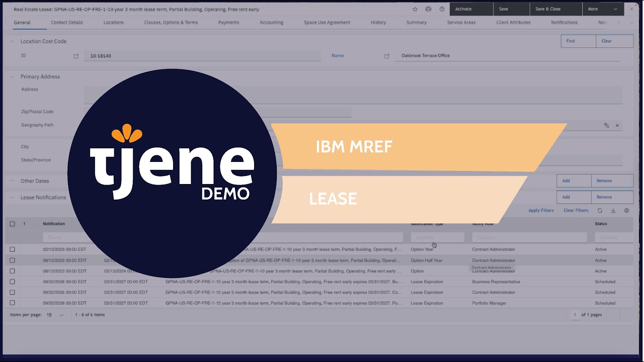Toggle the select-all checkbox in notifications header
This screenshot has height=362, width=644.
[13, 224]
